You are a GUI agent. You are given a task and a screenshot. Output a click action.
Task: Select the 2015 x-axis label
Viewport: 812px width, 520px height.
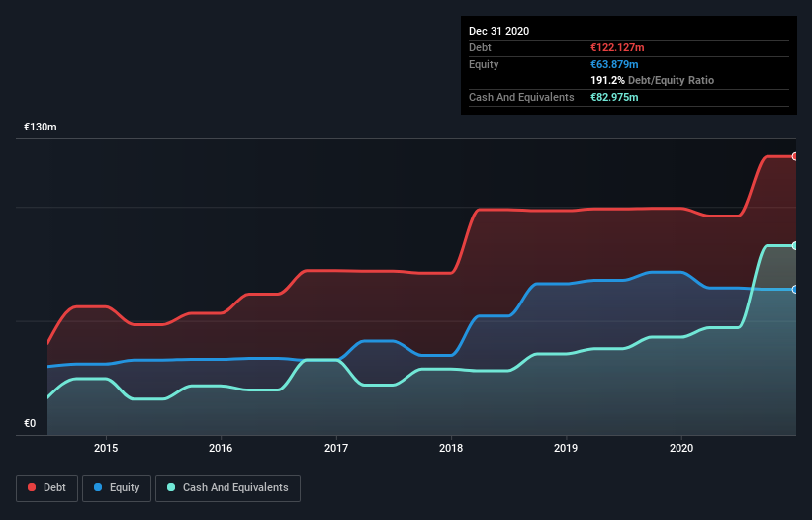pos(106,448)
